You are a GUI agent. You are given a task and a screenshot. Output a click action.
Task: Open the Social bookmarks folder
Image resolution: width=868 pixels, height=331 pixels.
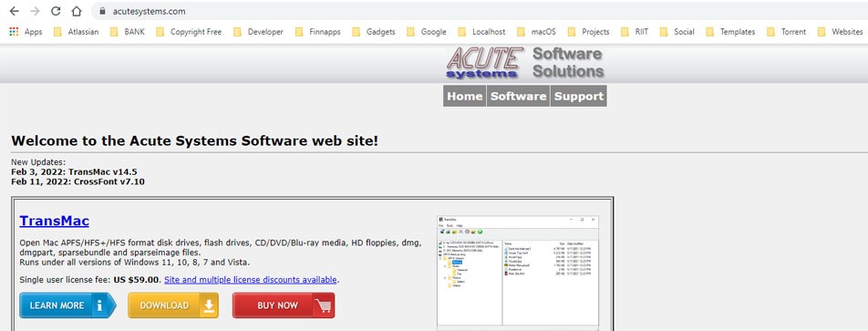coord(677,32)
